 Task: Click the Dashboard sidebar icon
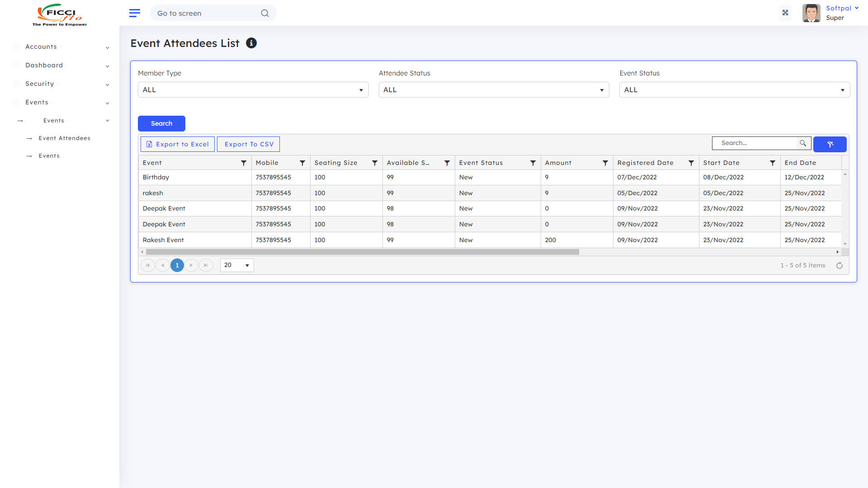[x=16, y=65]
